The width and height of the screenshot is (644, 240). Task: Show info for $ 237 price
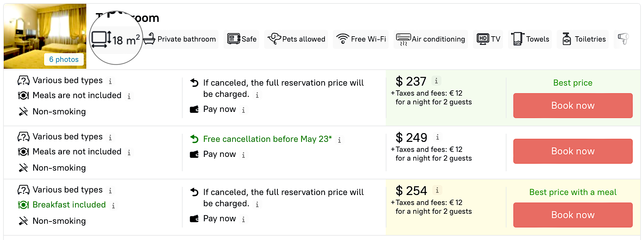click(x=436, y=81)
